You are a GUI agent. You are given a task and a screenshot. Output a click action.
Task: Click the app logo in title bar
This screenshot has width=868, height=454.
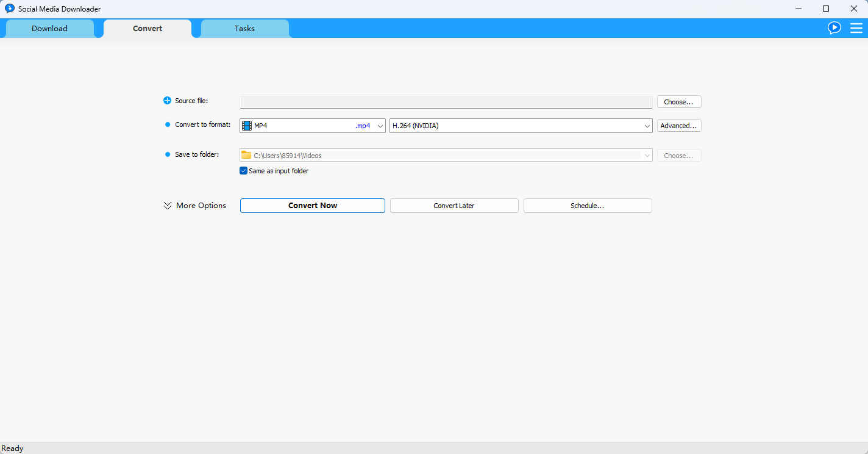click(x=10, y=9)
